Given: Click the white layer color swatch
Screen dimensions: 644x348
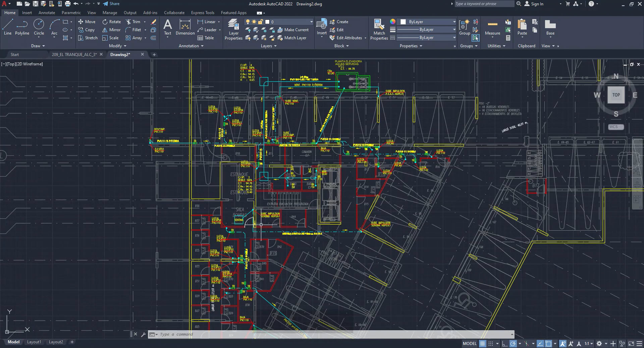Looking at the screenshot, I should pyautogui.click(x=267, y=22).
